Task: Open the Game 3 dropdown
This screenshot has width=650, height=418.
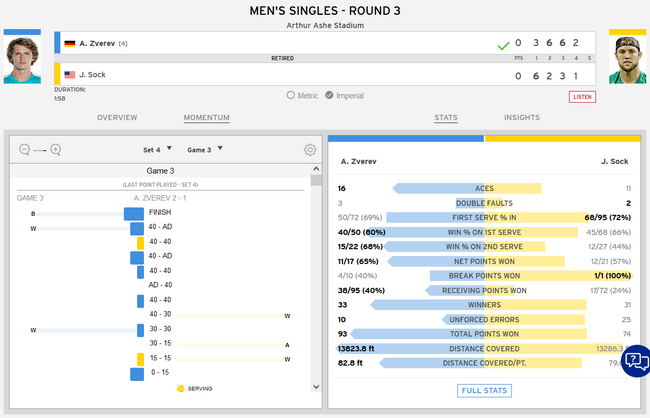Action: [x=204, y=150]
